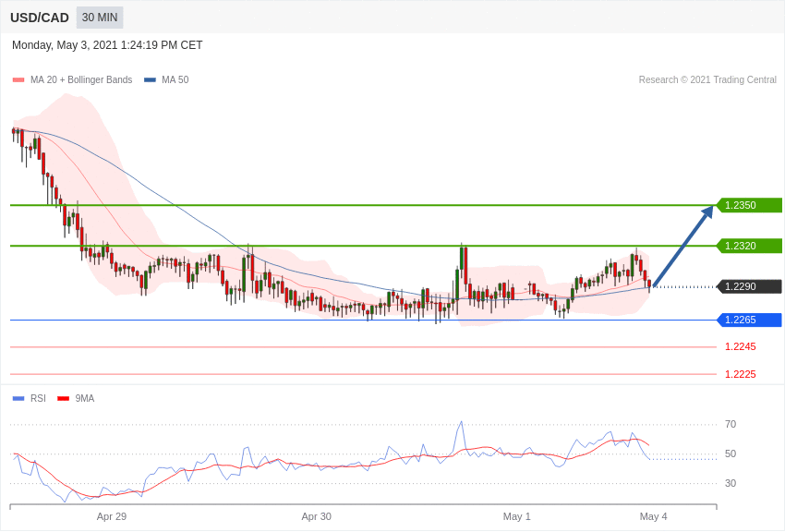Select the 1.2290 current price tag
This screenshot has height=532, width=785.
coord(749,286)
